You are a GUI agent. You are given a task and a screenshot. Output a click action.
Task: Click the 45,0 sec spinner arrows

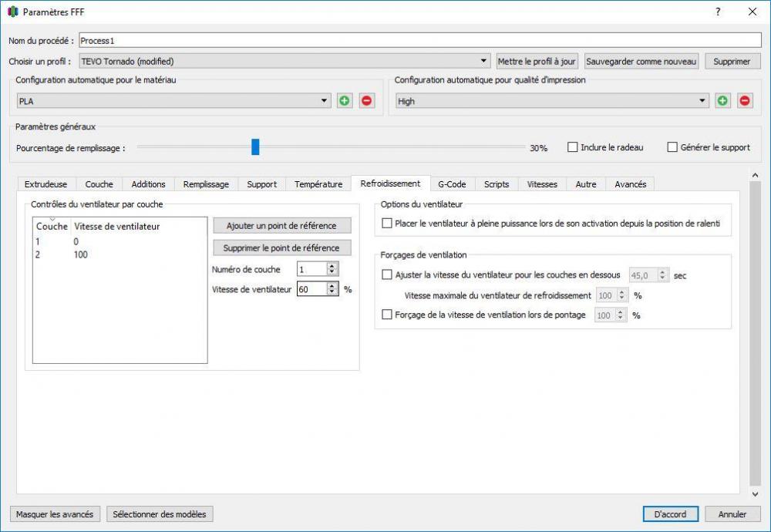[x=663, y=275]
